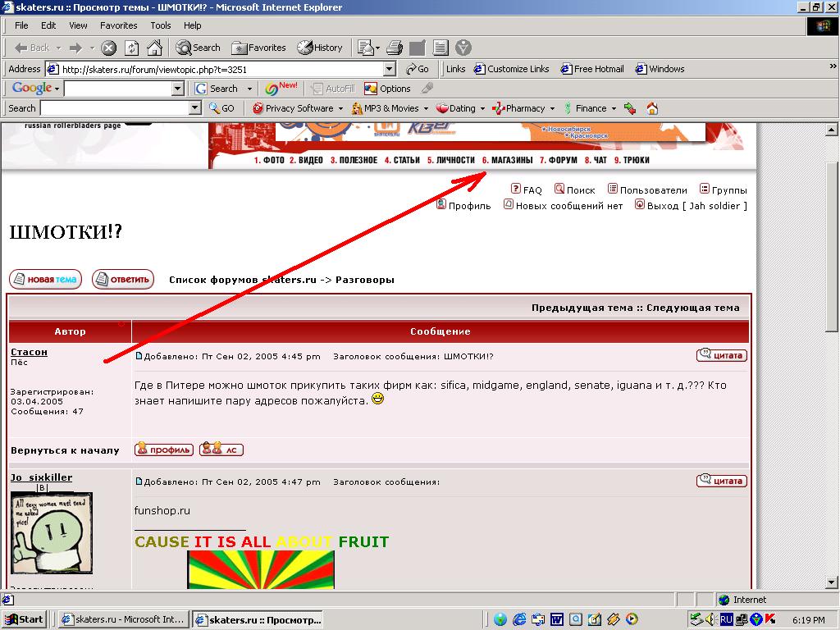Screen dimensions: 840x630
Task: Click the цитата quote button in Стасон's post
Action: 721,355
